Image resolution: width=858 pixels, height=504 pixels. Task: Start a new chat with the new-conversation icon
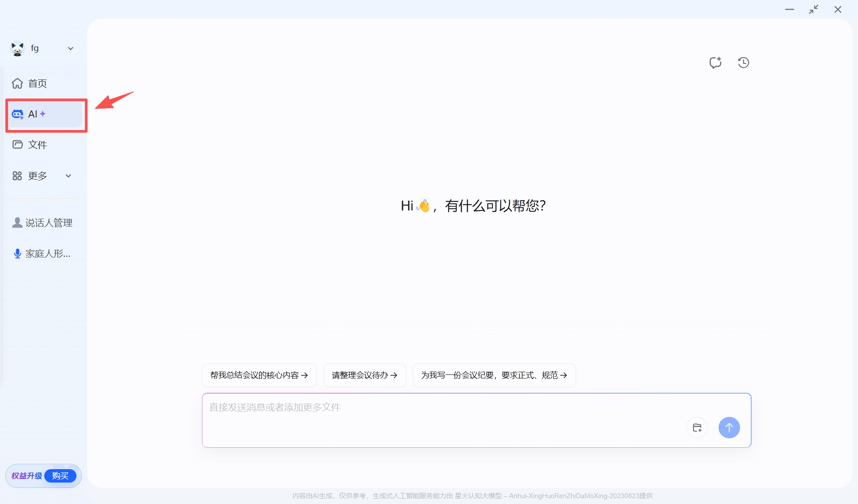(715, 63)
